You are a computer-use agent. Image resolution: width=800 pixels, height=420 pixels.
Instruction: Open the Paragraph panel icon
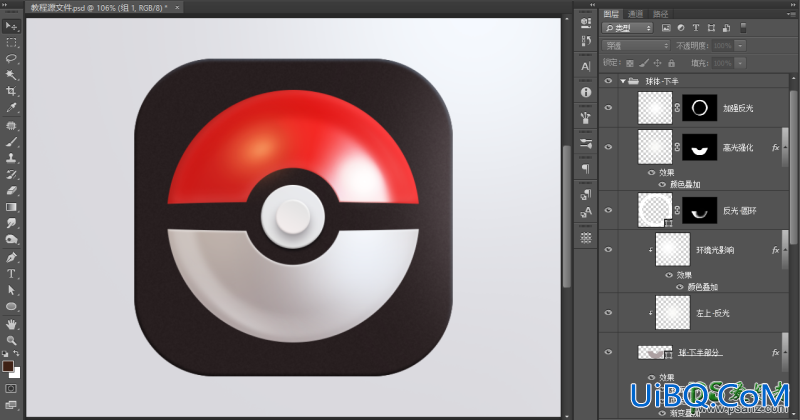coord(586,169)
